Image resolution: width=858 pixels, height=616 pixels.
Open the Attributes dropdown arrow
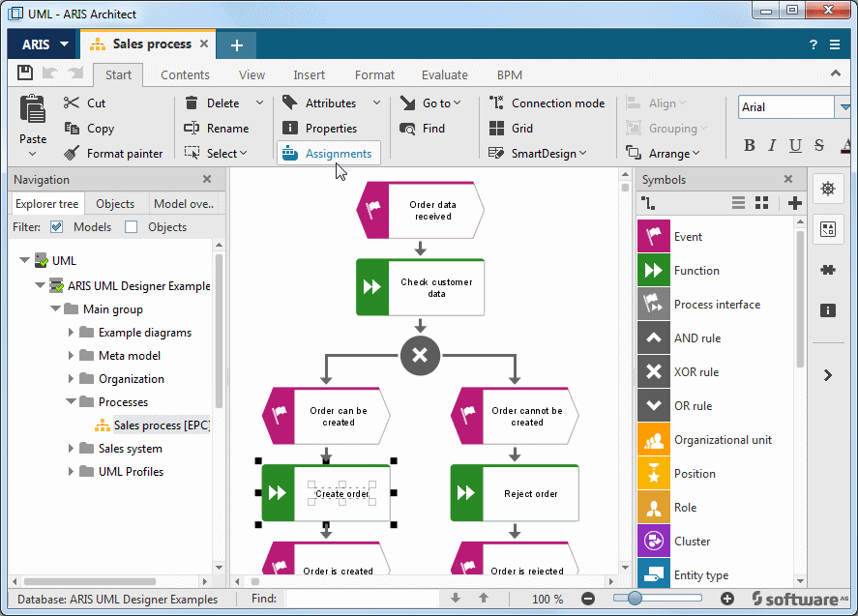tap(376, 103)
